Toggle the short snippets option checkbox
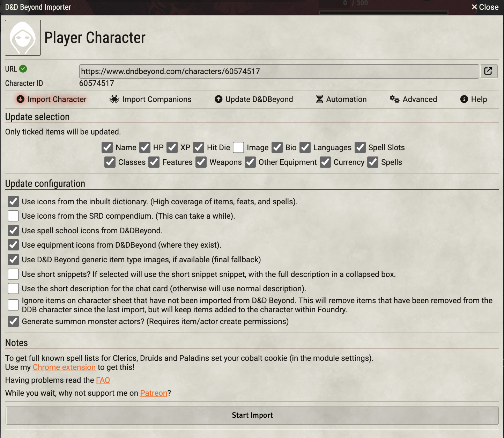The image size is (504, 438). 13,274
